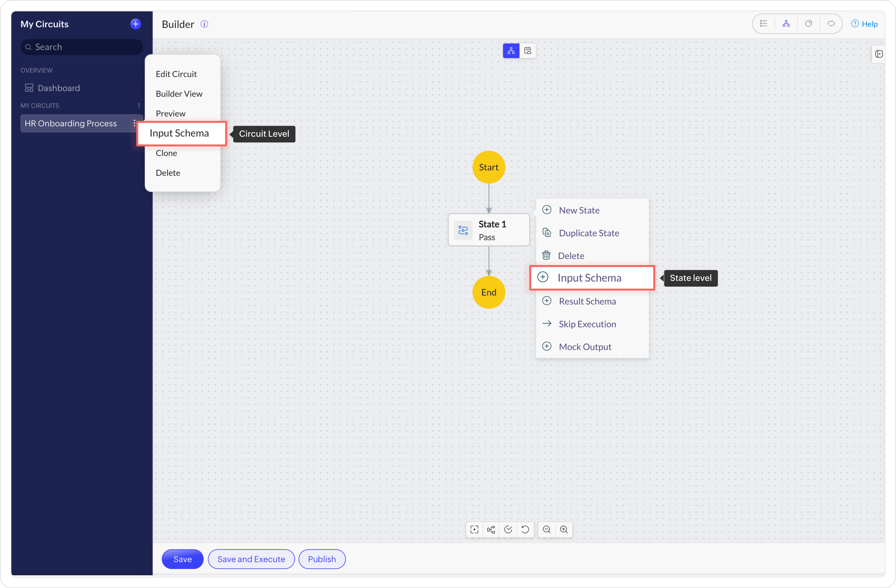
Task: Click the plus icon to add circuit
Action: click(136, 24)
